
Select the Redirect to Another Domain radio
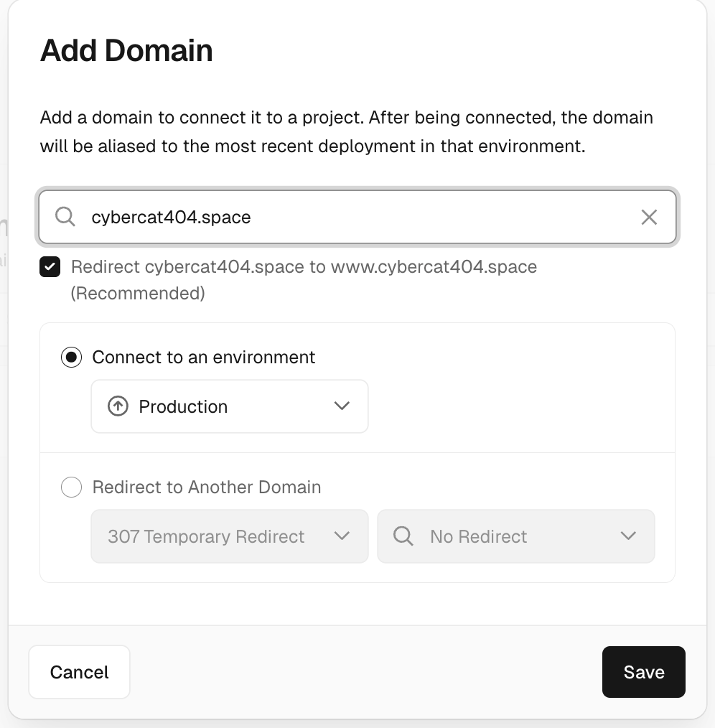[72, 487]
